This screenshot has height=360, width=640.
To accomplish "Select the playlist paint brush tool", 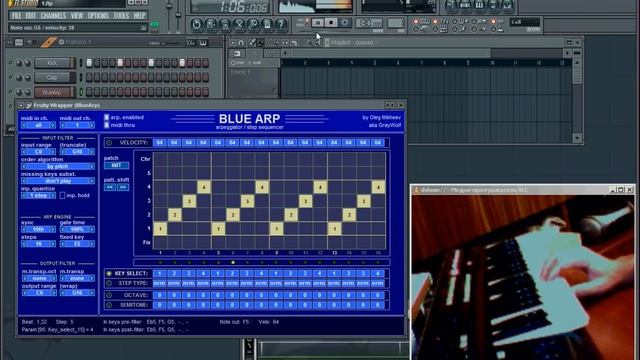I will pyautogui.click(x=260, y=42).
